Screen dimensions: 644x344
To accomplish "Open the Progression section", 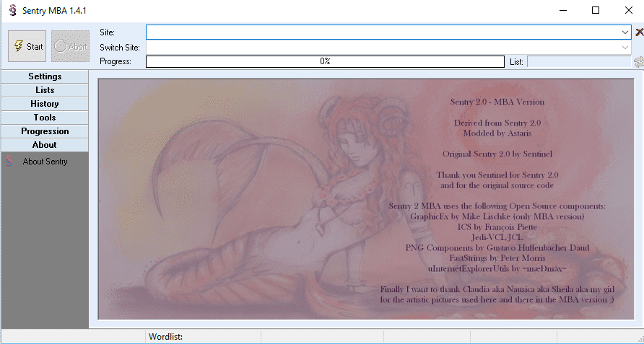I will pyautogui.click(x=45, y=131).
